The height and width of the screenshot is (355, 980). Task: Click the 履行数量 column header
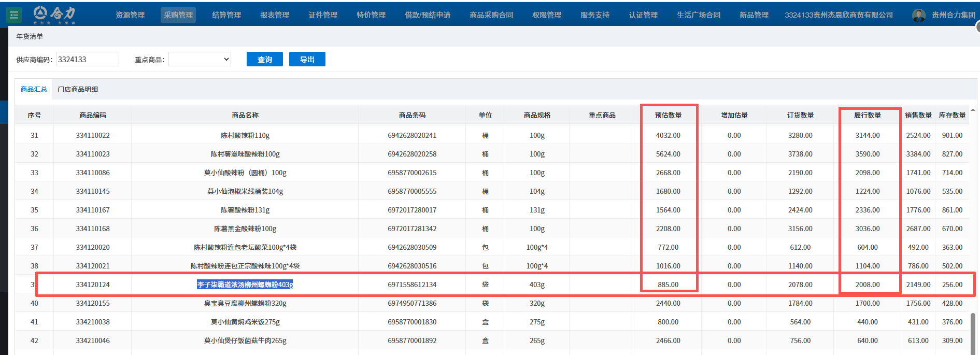[867, 115]
